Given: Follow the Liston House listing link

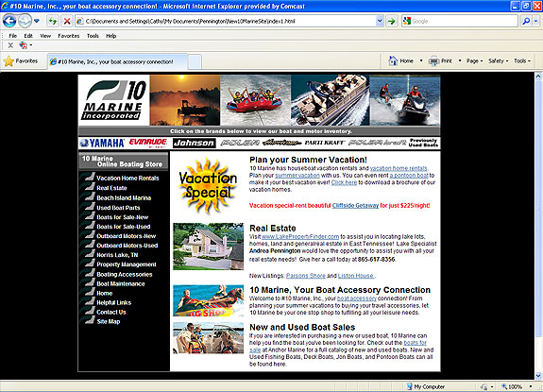Looking at the screenshot, I should (x=356, y=276).
